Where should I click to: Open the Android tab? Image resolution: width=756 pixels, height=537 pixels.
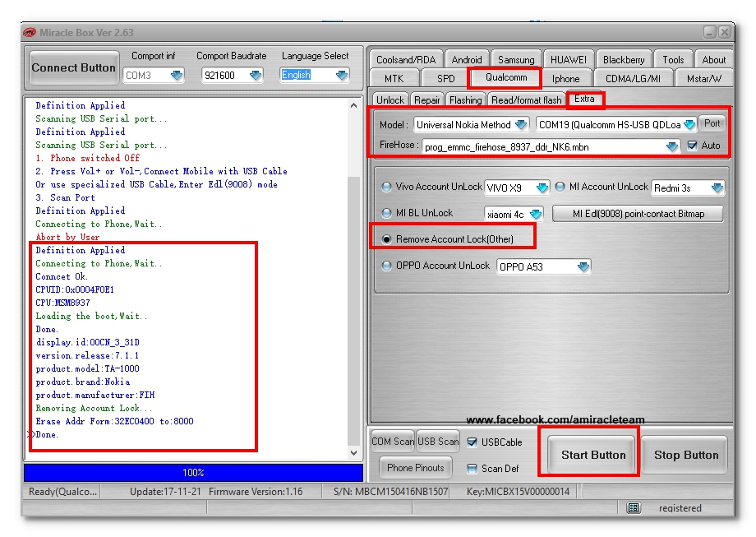click(466, 59)
